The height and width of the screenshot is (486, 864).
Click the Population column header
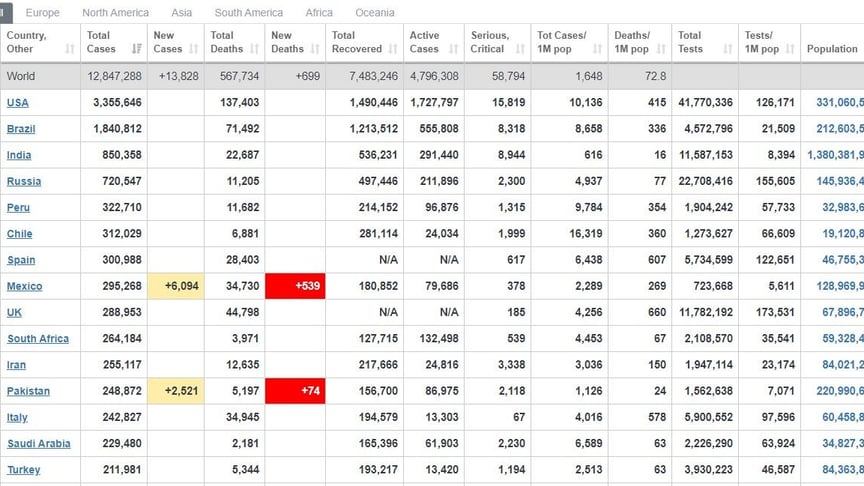(832, 49)
